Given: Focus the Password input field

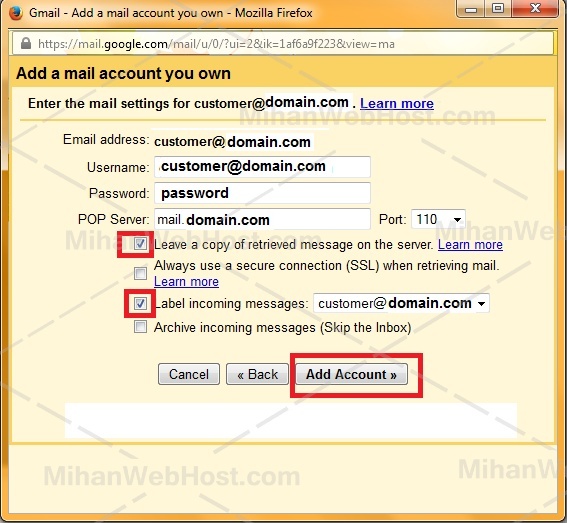Looking at the screenshot, I should point(262,193).
